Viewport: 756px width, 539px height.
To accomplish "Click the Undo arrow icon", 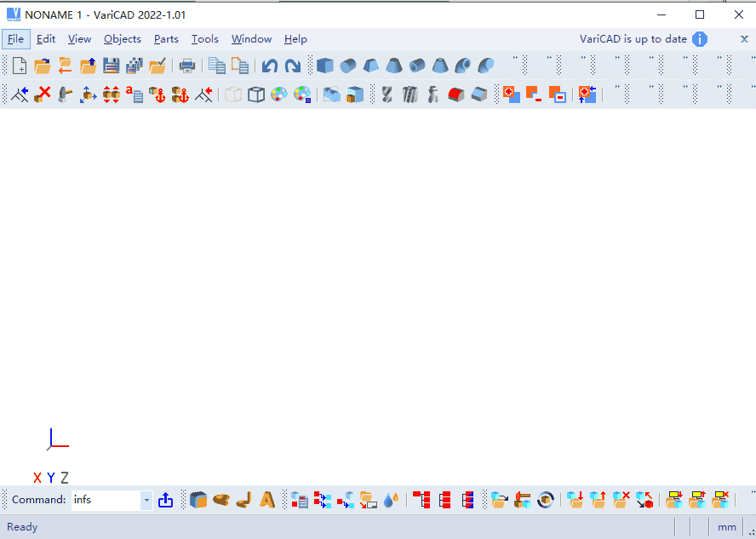I will pyautogui.click(x=270, y=66).
